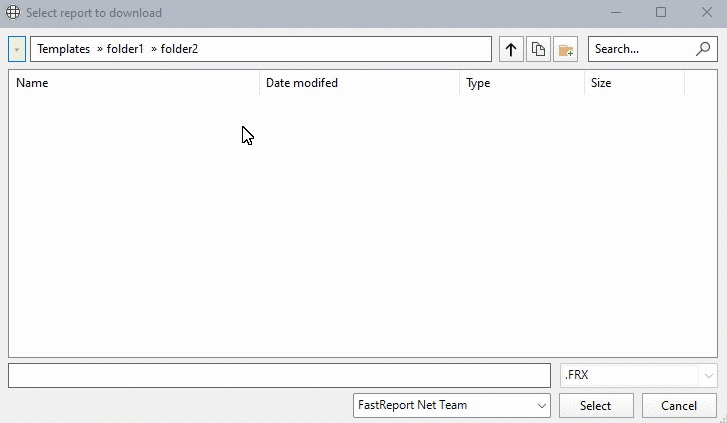Close the Select report dialog
This screenshot has height=423, width=727.
tap(707, 13)
